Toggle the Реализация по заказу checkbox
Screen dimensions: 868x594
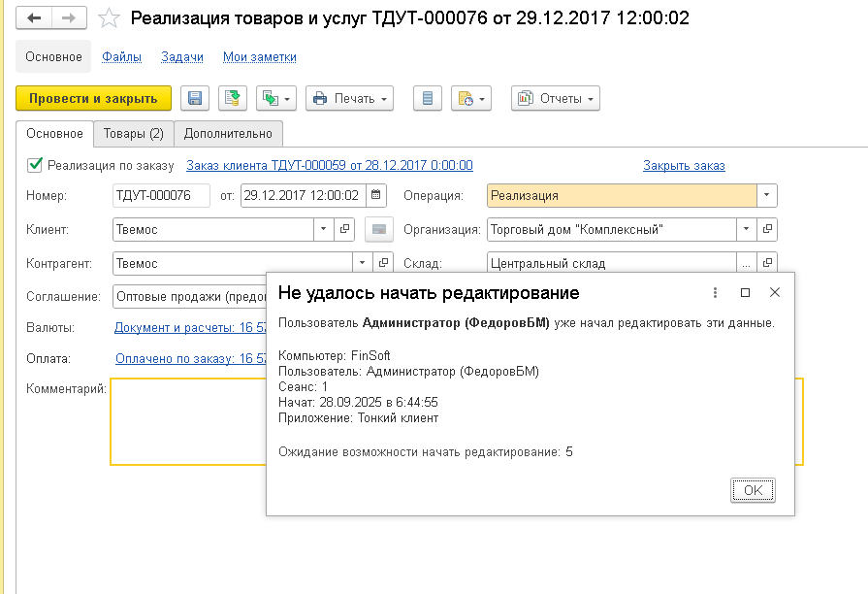point(36,165)
